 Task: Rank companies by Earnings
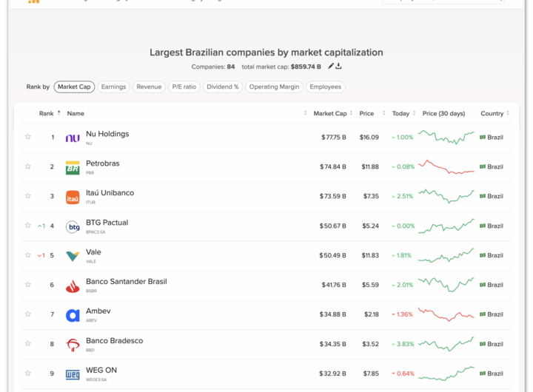click(x=113, y=87)
